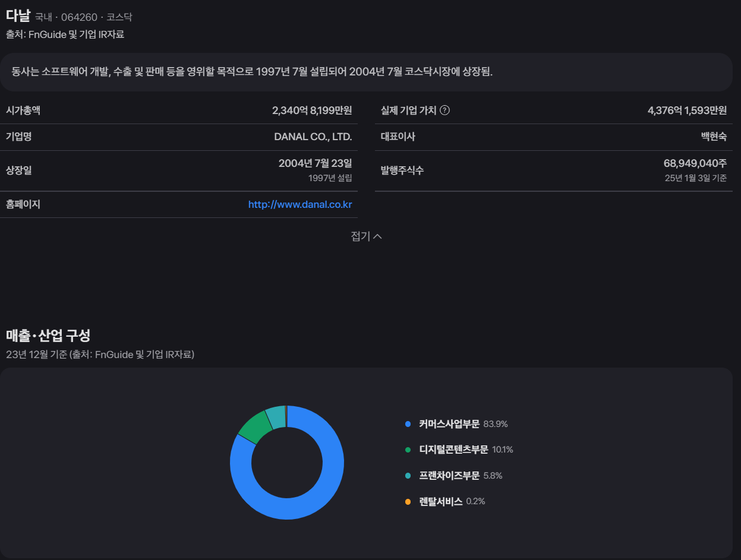Click the 5.8% percentage value
Screen dimensions: 741x560
point(493,476)
